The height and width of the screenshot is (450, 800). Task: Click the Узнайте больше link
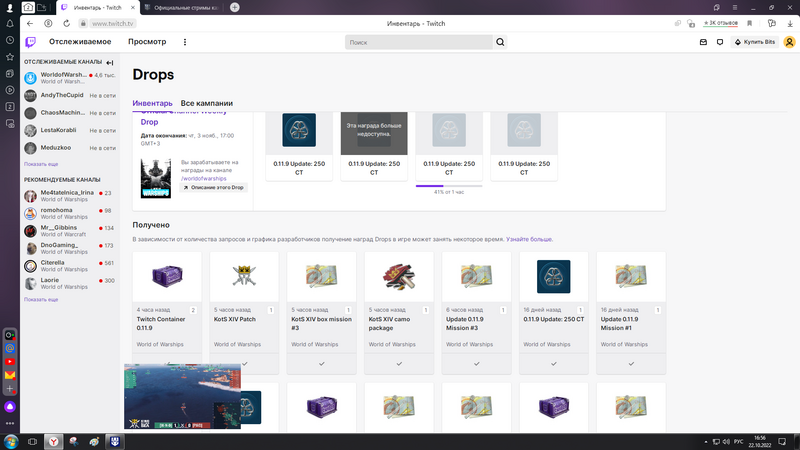coord(529,239)
